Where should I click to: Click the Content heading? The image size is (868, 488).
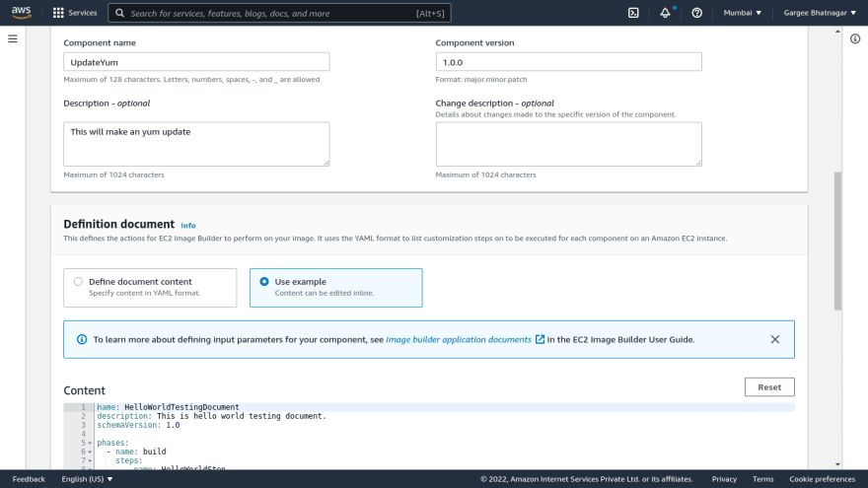coord(84,390)
